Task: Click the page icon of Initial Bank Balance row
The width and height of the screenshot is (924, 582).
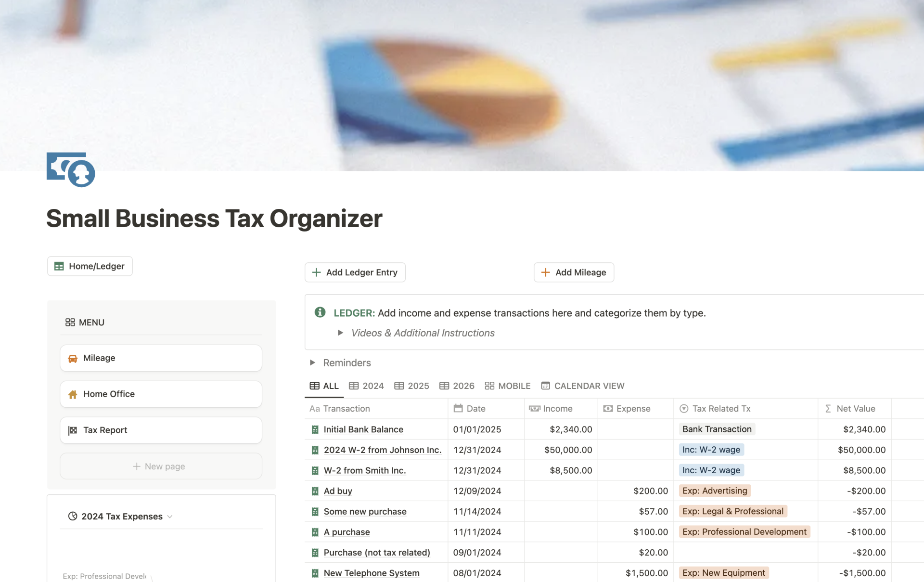Action: point(315,429)
